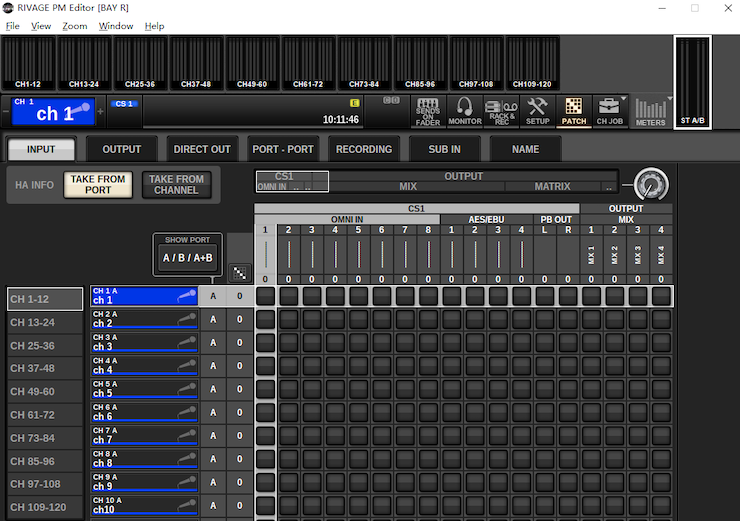Open the Sends On Fader view

coord(427,111)
